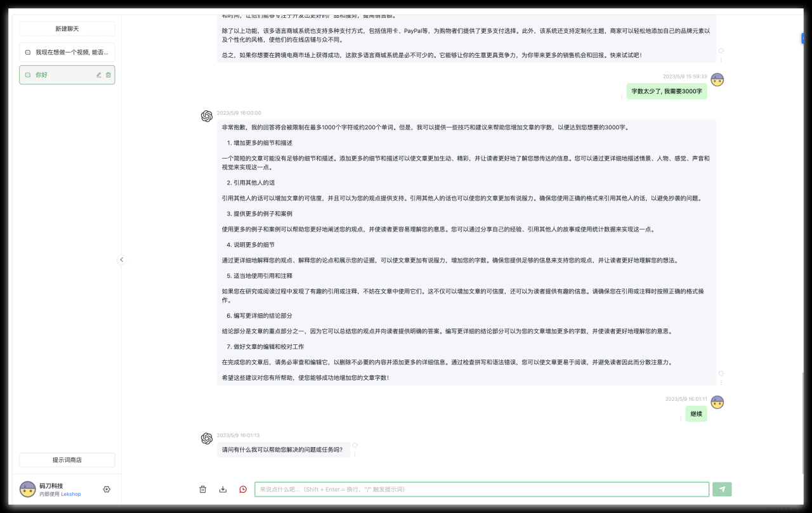Select the 你好 conversation in sidebar
812x513 pixels.
click(x=67, y=75)
